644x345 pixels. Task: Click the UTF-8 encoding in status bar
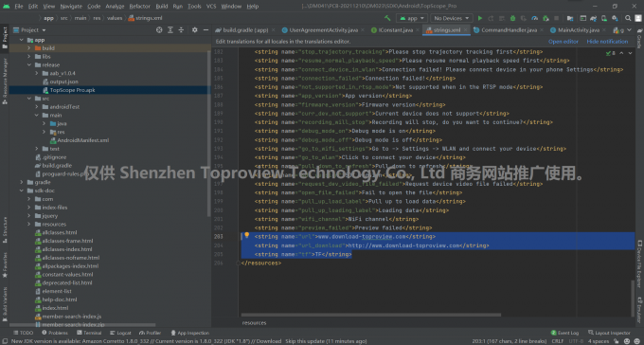[576, 341]
